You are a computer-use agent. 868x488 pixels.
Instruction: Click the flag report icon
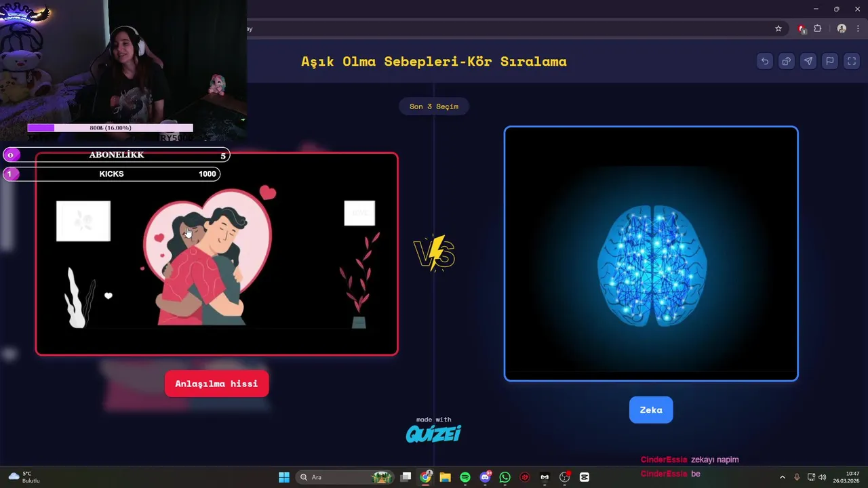pyautogui.click(x=830, y=61)
